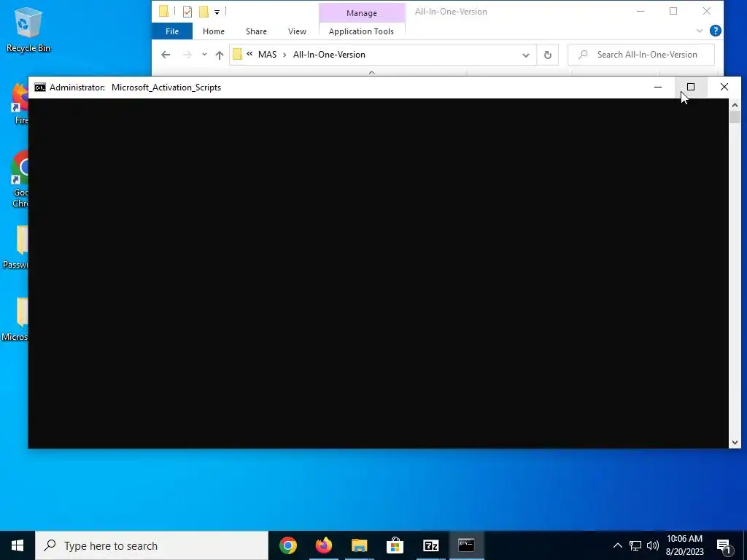Go back in File Explorer
The width and height of the screenshot is (747, 560).
[x=166, y=55]
